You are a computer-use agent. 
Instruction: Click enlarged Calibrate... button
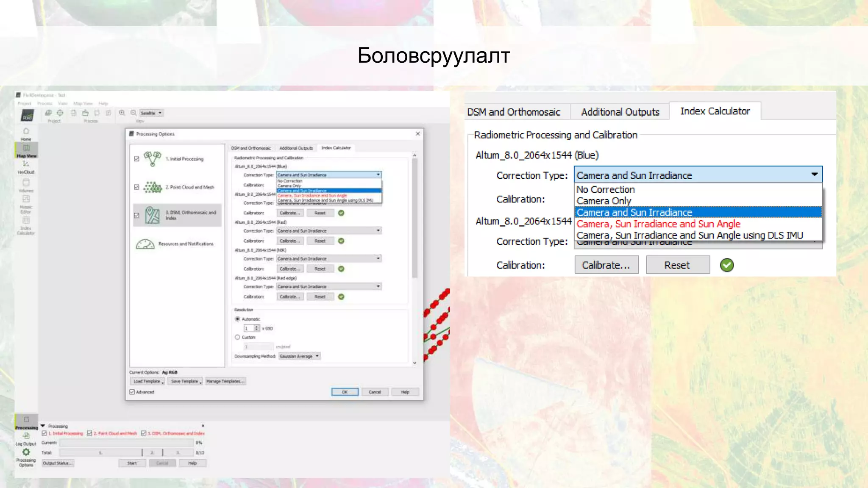pyautogui.click(x=606, y=265)
